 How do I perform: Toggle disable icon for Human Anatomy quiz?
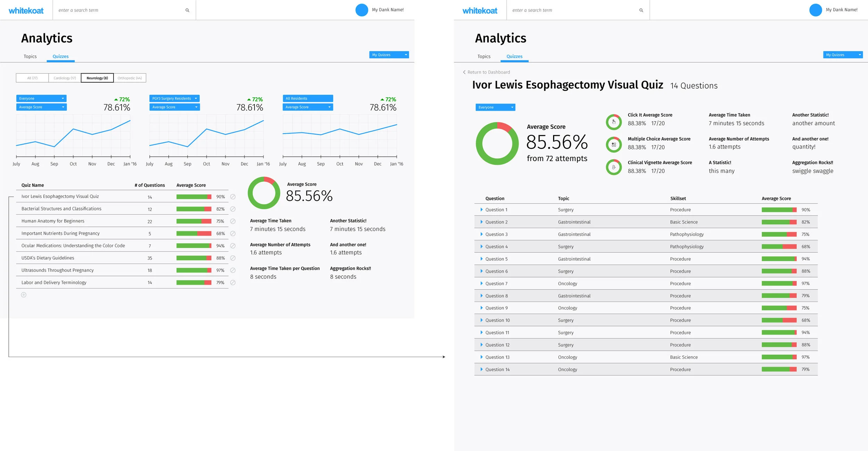pos(233,221)
